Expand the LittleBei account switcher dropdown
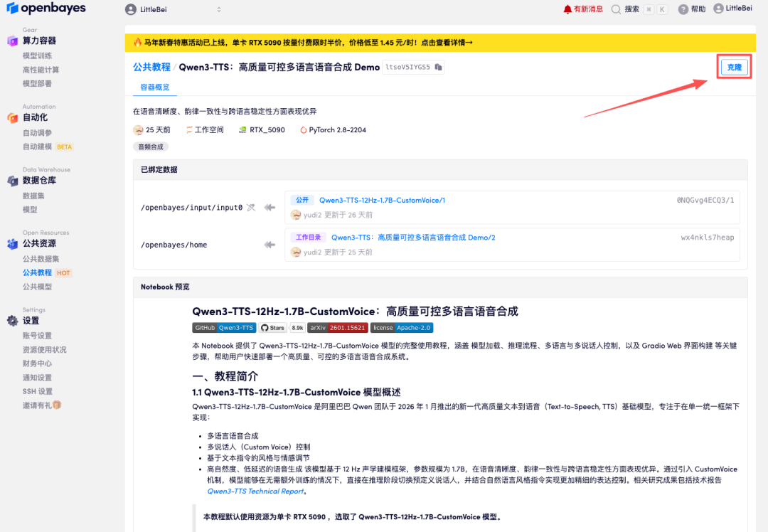 [x=219, y=10]
